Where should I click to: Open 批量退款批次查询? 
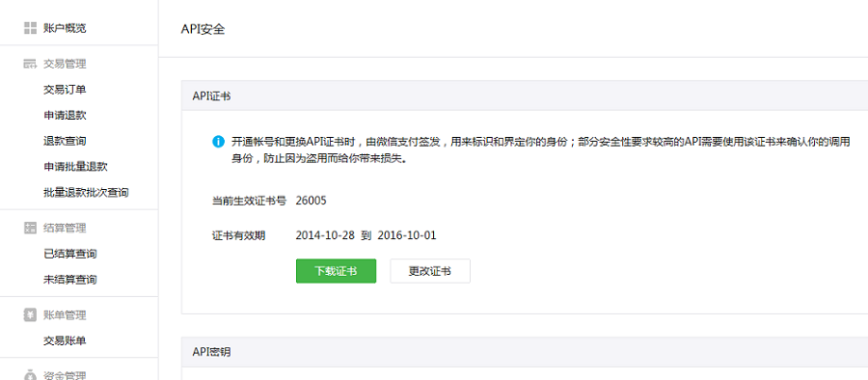coord(86,193)
